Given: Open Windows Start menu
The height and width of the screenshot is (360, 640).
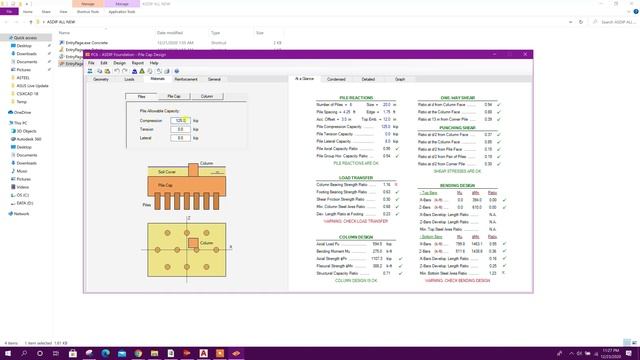Looking at the screenshot, I should click(x=8, y=353).
